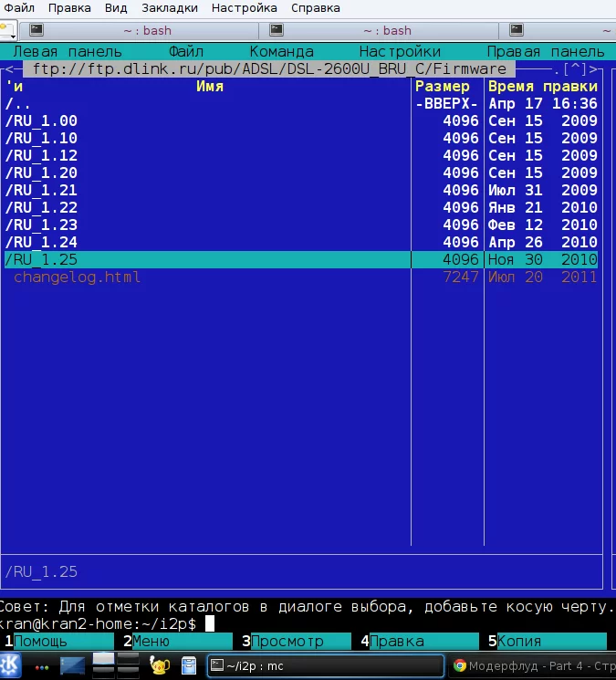
Task: Click the F5 Копия button
Action: 547,641
